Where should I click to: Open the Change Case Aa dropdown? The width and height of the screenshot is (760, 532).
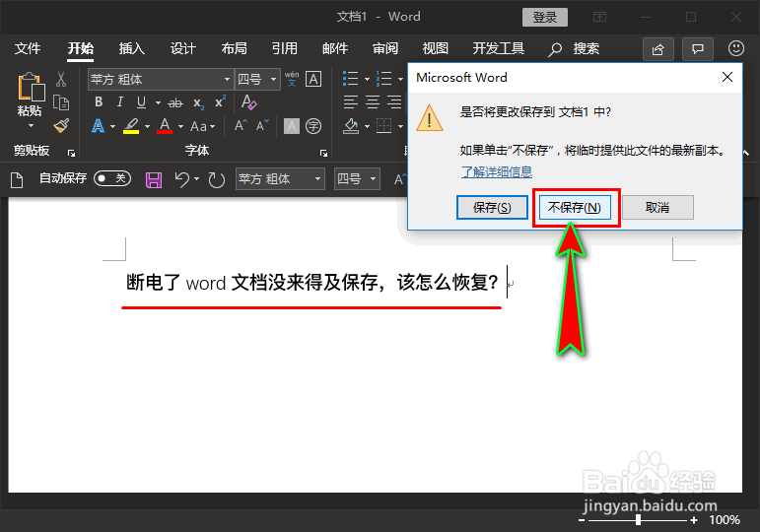point(203,127)
